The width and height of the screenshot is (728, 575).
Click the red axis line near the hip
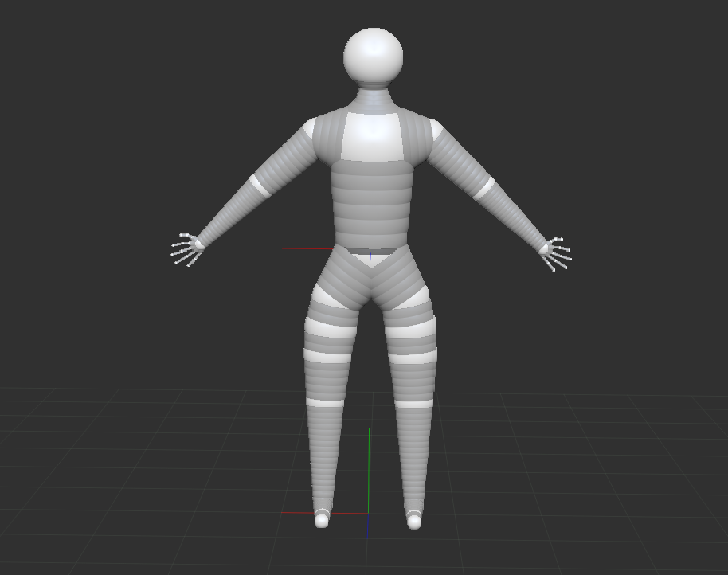tap(307, 249)
